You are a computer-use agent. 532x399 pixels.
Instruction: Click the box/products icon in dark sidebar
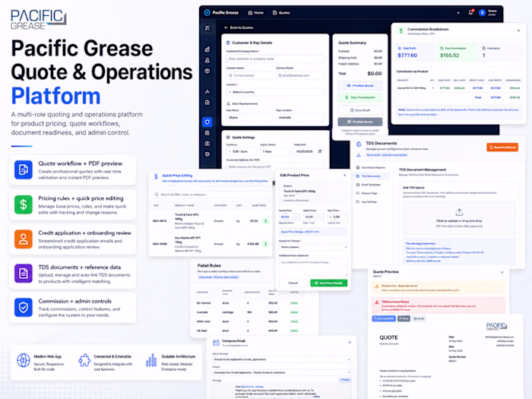tap(207, 71)
